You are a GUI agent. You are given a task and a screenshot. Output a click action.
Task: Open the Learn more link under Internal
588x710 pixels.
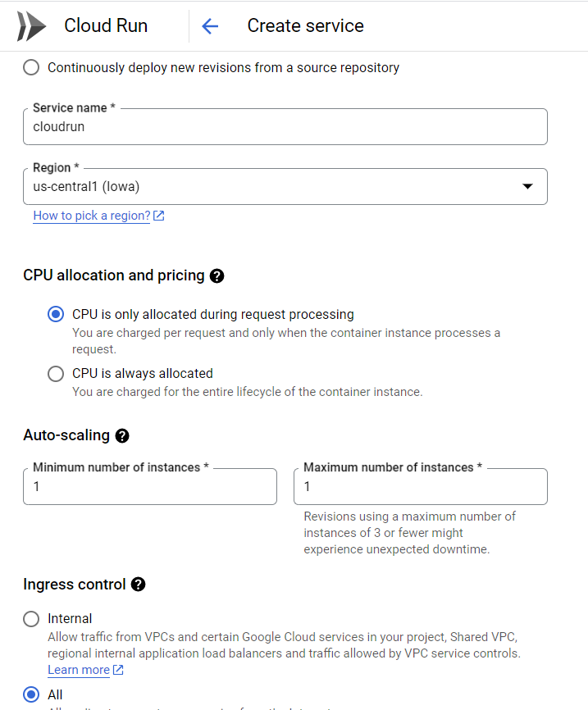coord(80,670)
